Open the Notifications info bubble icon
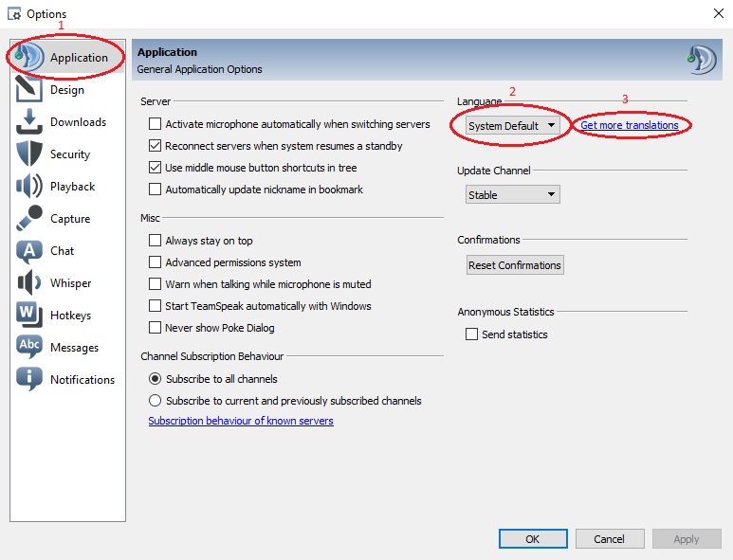733x560 pixels. click(x=29, y=379)
